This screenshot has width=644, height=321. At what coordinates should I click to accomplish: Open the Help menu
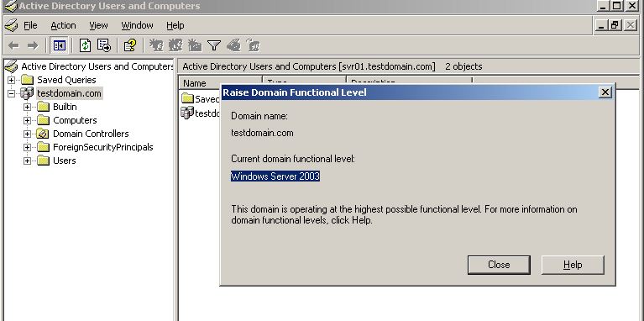pyautogui.click(x=175, y=25)
